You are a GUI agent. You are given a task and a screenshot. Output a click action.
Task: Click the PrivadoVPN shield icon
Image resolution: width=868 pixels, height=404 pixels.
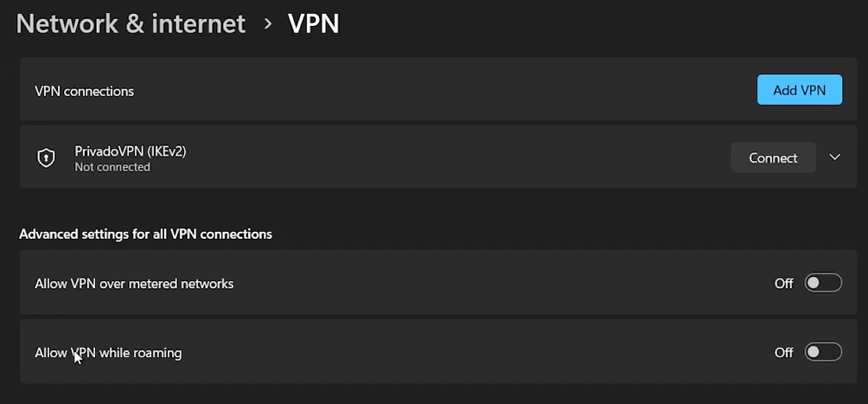(46, 157)
